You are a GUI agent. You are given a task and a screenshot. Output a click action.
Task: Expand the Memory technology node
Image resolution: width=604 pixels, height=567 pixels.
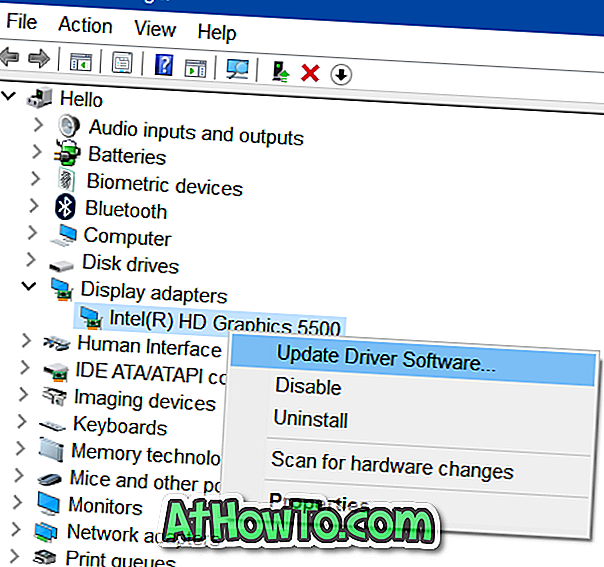coord(20,448)
